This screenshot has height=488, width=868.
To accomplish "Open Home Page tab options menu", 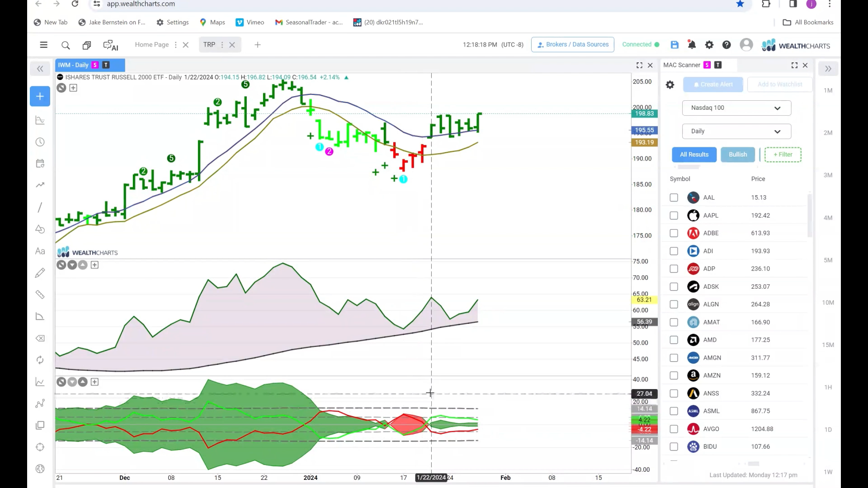I will tap(175, 45).
